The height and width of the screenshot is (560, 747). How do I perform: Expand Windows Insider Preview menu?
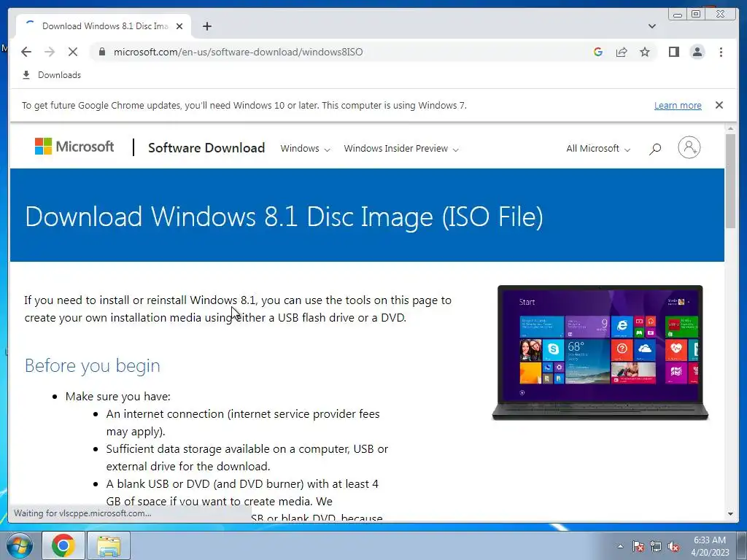(401, 149)
